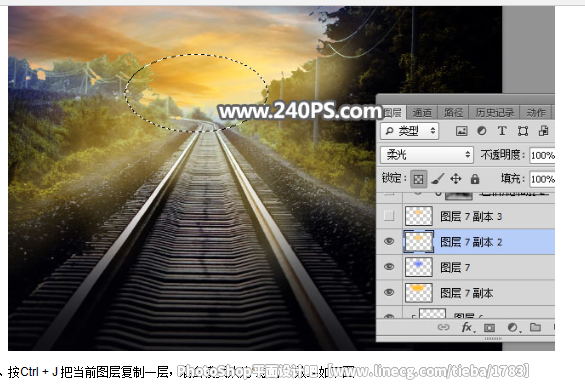Image resolution: width=585 pixels, height=390 pixels.
Task: Create new adjustment layer half-circle icon
Action: tap(513, 327)
